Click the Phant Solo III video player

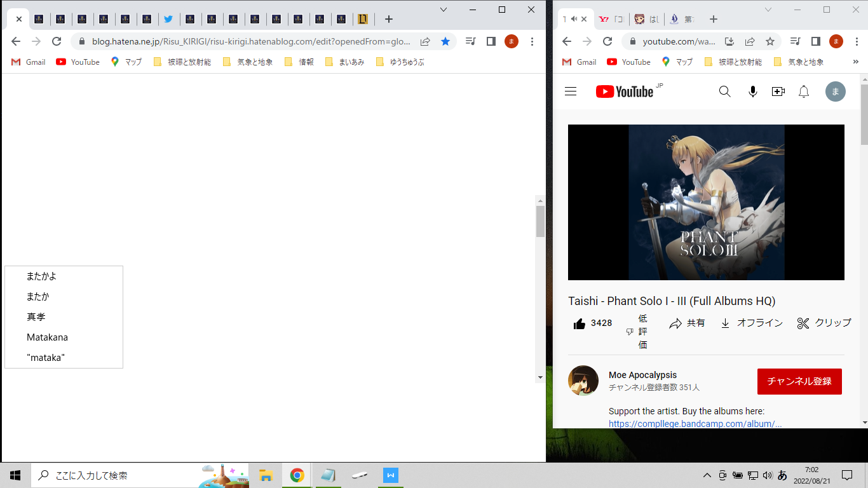706,202
